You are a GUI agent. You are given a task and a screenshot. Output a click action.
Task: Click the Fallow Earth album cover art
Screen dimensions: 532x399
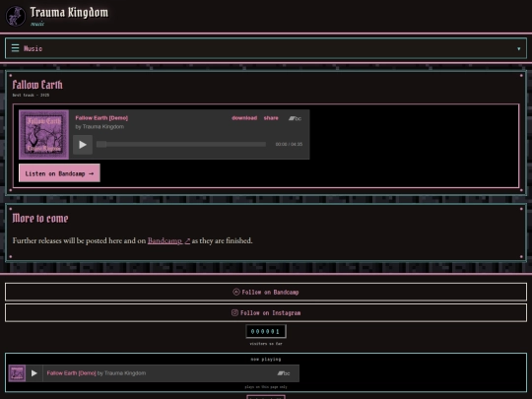[x=43, y=134]
